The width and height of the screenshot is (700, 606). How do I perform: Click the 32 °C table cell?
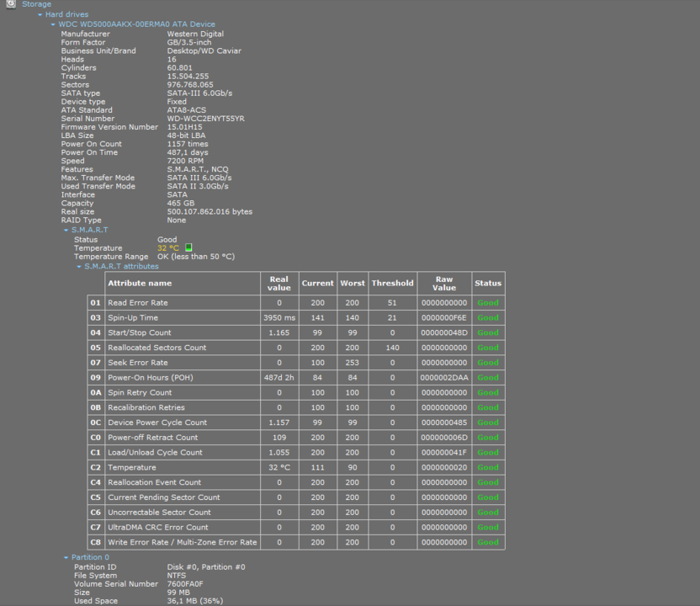(279, 468)
